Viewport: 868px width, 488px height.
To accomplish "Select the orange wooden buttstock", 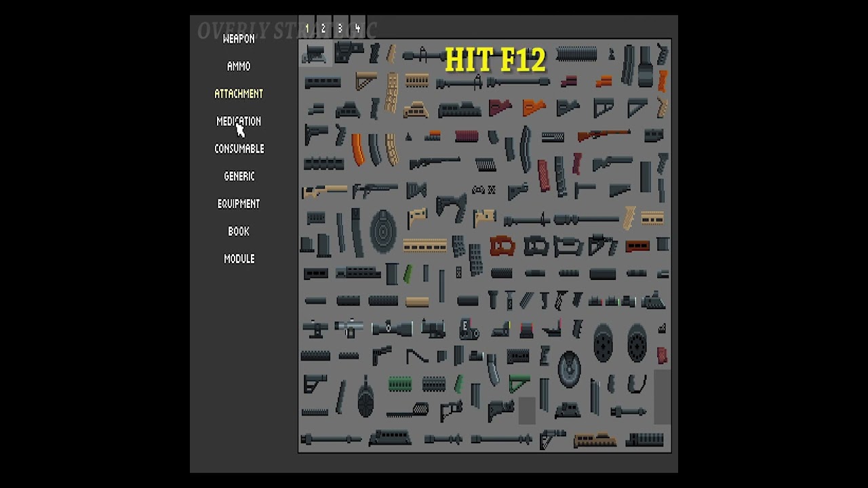I will click(534, 107).
